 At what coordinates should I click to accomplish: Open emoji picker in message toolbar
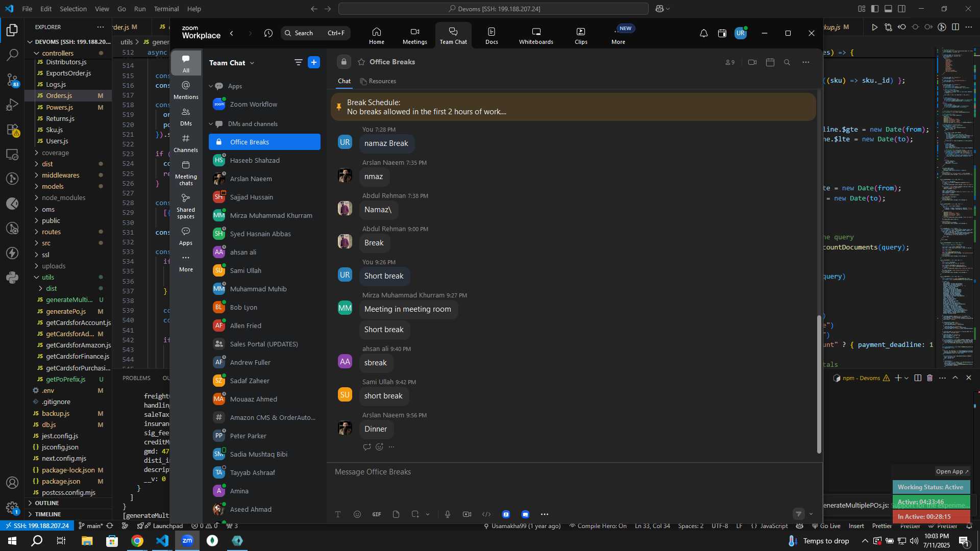coord(357,514)
